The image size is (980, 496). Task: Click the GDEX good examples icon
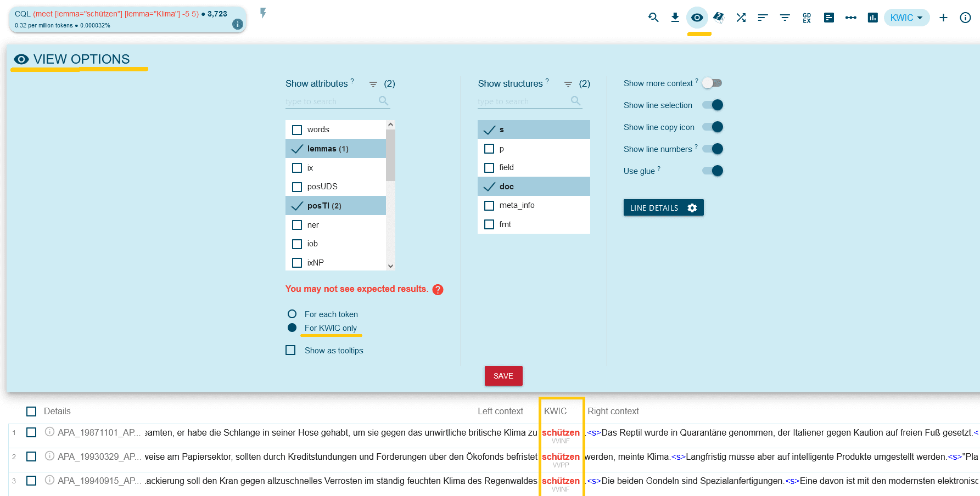point(807,18)
